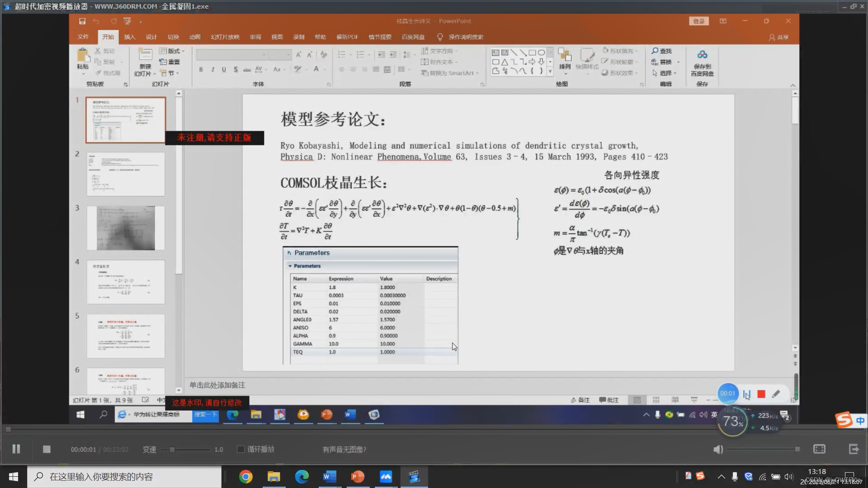868x488 pixels.
Task: Pause the video playback
Action: point(16,449)
